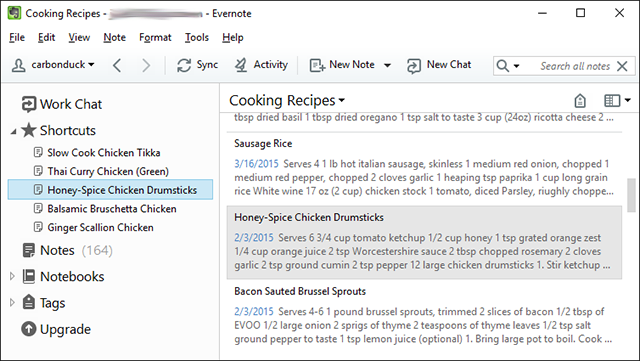Viewport: 640px width, 361px height.
Task: Click the Upgrade arrow icon
Action: coord(29,329)
